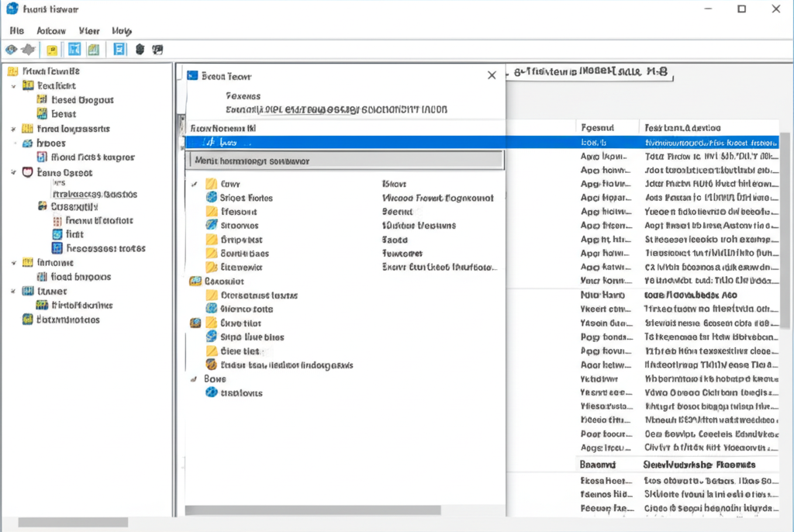Open the first menu in the menu bar
The width and height of the screenshot is (794, 532).
(17, 31)
